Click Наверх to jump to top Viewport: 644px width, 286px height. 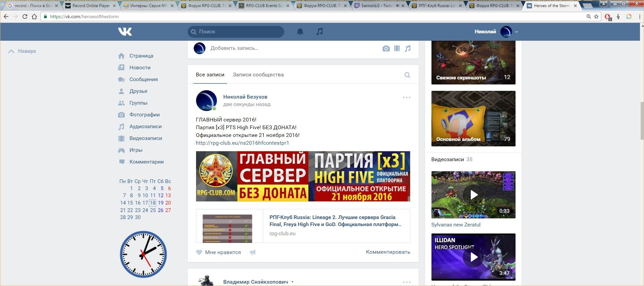point(22,51)
